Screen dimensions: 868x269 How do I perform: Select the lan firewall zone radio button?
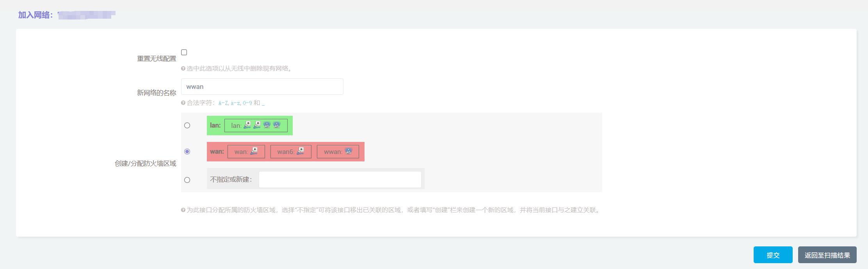click(x=187, y=126)
